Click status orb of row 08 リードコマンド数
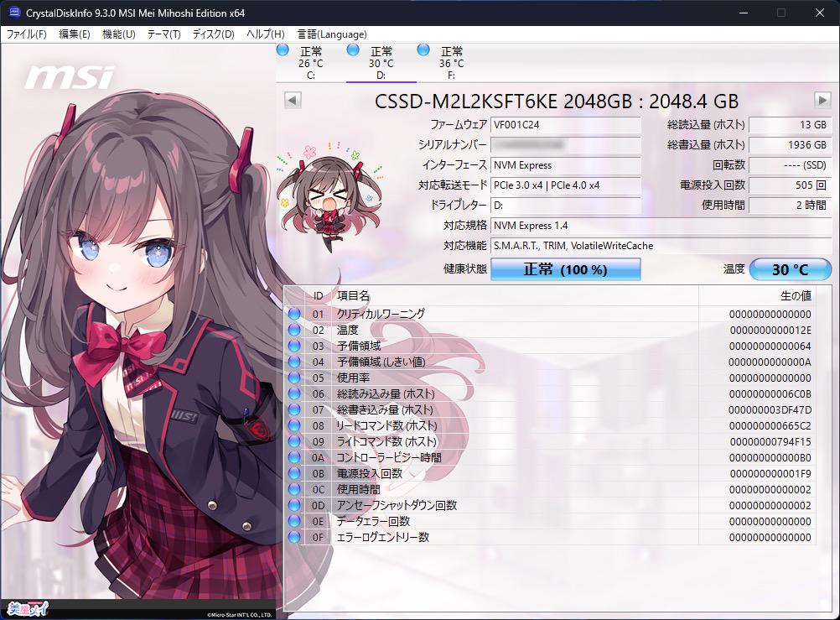Viewport: 840px width, 620px height. (294, 425)
